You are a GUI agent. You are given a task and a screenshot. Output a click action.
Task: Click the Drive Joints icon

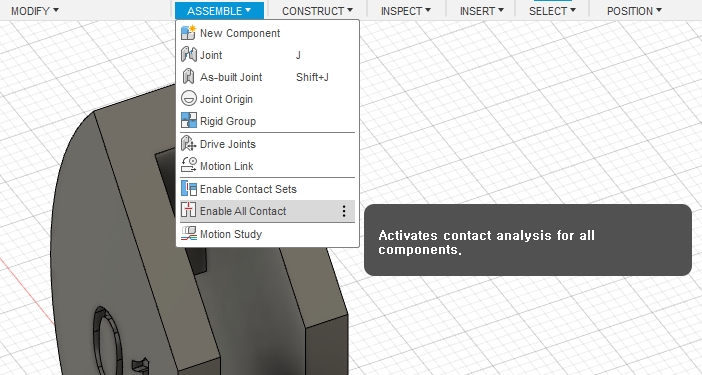coord(188,144)
